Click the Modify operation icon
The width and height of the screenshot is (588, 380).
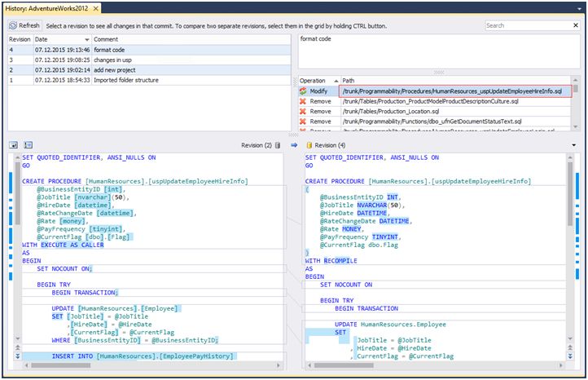pos(303,91)
